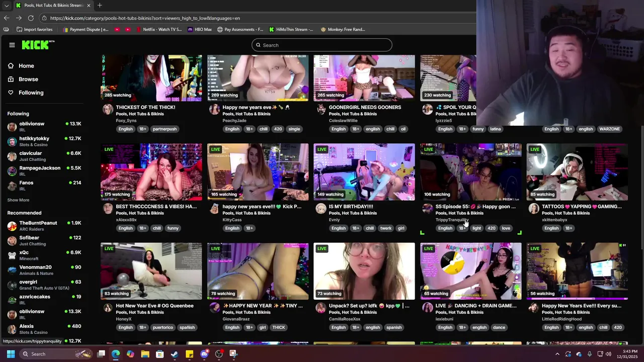Reload the current page
This screenshot has height=362, width=644.
pyautogui.click(x=31, y=18)
